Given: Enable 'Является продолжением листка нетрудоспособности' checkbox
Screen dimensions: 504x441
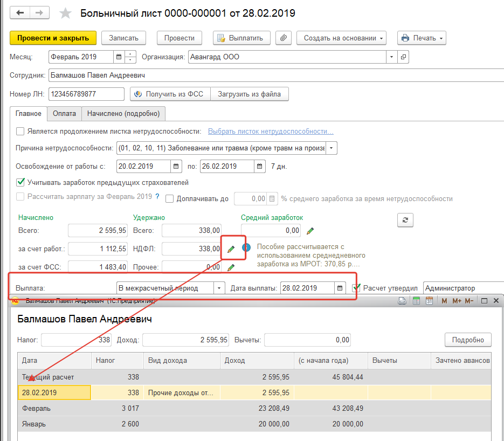Looking at the screenshot, I should point(20,131).
